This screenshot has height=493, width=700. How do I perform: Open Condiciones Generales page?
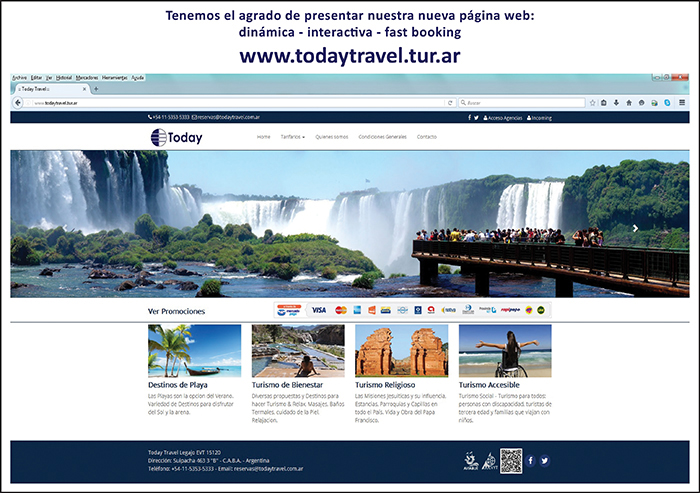pos(383,137)
